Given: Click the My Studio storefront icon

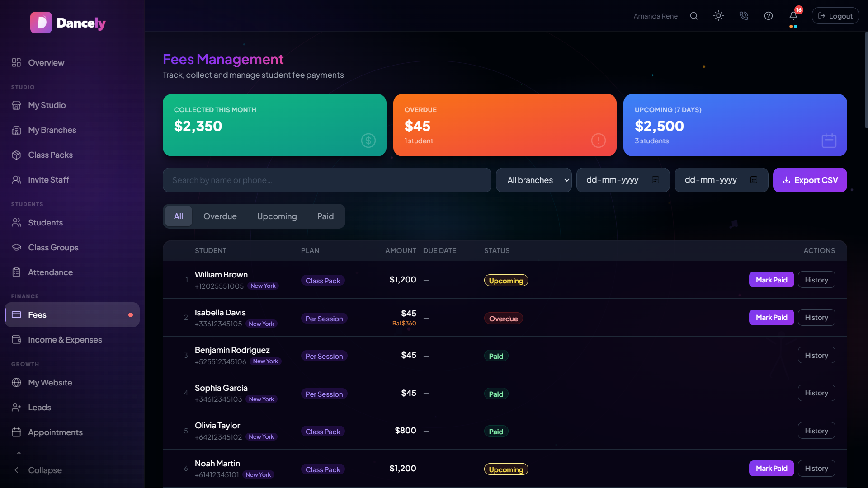Looking at the screenshot, I should point(17,105).
